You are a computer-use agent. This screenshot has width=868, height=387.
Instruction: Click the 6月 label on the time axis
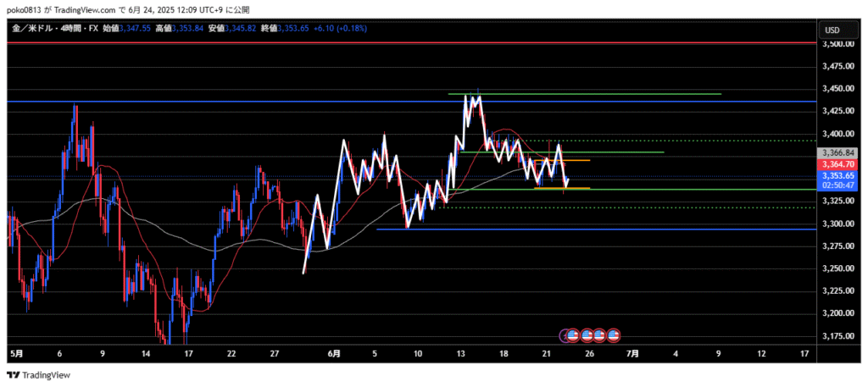pos(334,353)
